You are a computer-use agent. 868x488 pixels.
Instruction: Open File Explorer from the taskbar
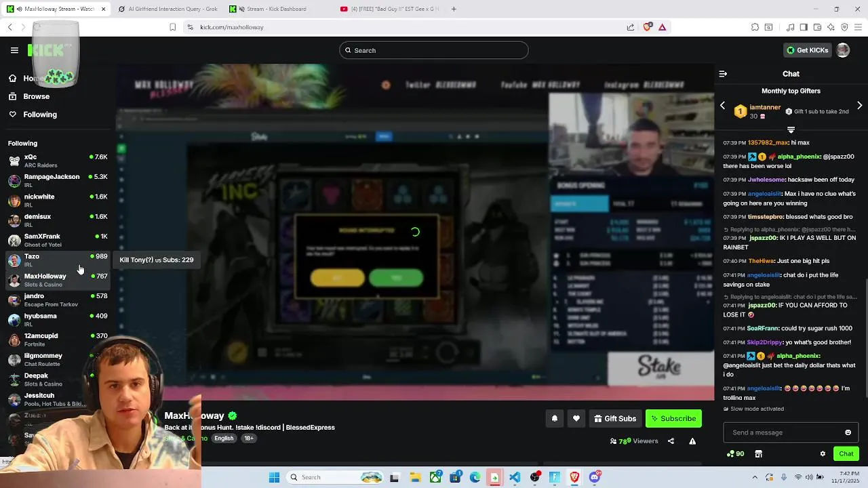(x=414, y=477)
